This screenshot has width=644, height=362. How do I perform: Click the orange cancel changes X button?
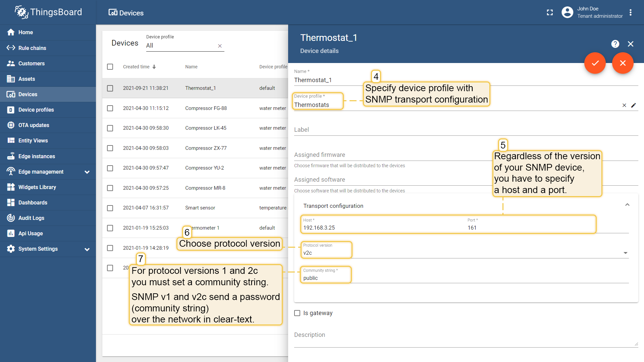click(623, 63)
